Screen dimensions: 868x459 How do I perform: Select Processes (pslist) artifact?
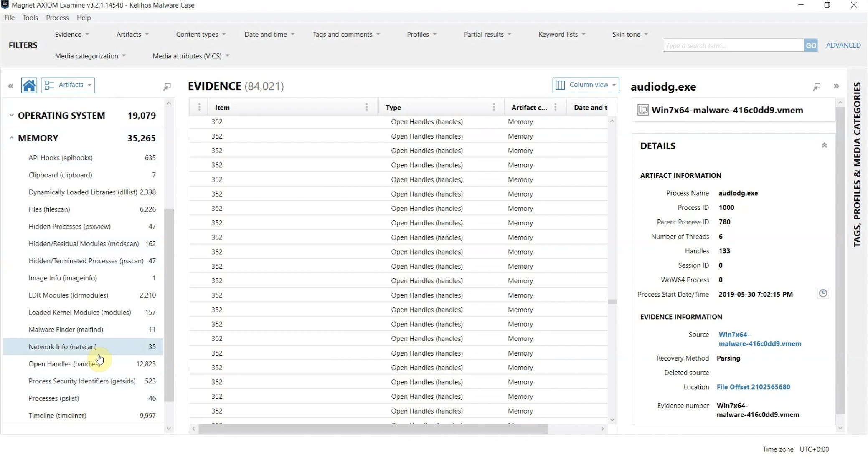click(83, 398)
